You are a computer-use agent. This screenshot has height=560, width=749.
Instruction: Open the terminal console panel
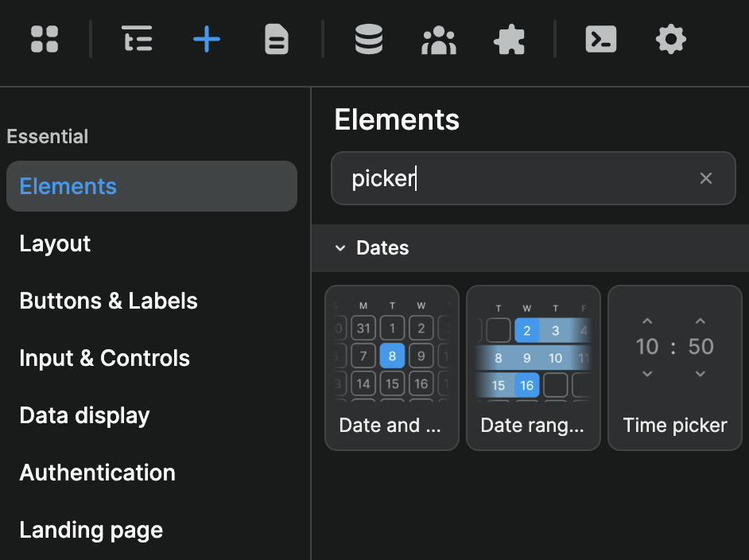600,39
